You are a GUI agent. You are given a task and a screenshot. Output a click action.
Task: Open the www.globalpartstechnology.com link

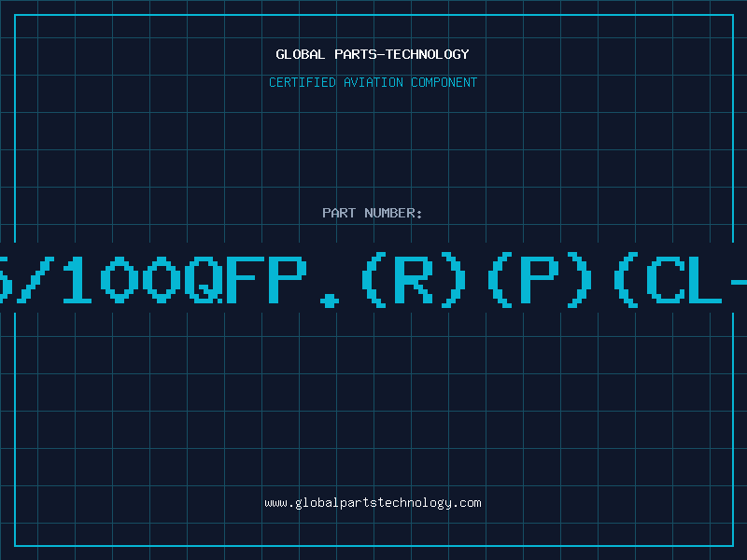(373, 503)
